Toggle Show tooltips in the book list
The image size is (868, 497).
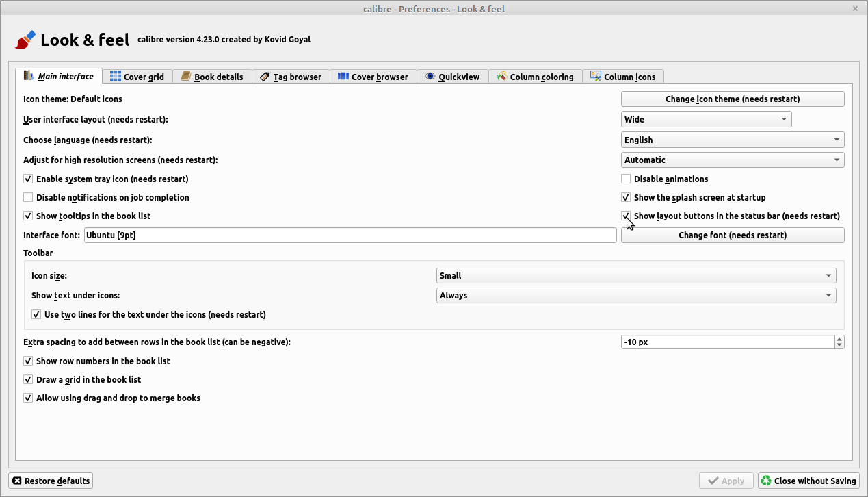28,216
